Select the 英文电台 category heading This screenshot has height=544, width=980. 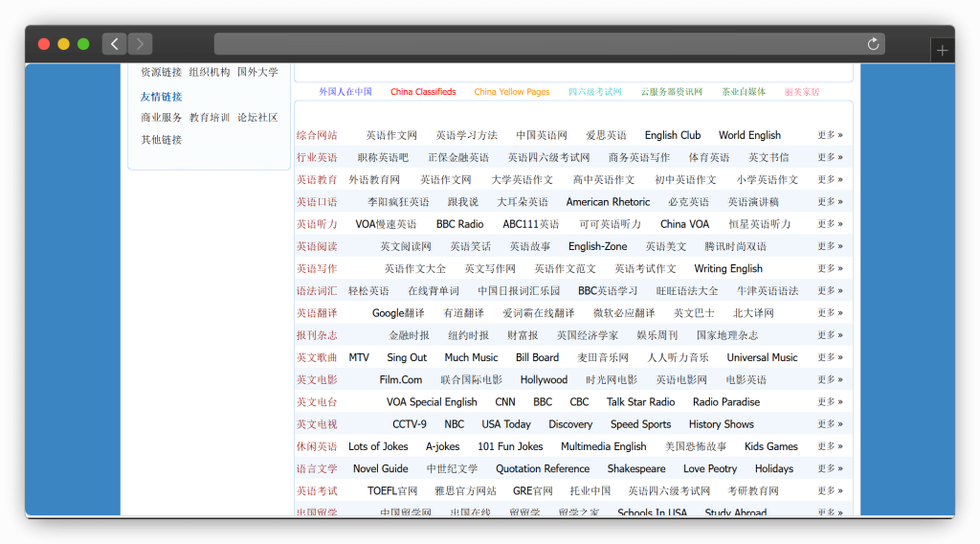[317, 402]
